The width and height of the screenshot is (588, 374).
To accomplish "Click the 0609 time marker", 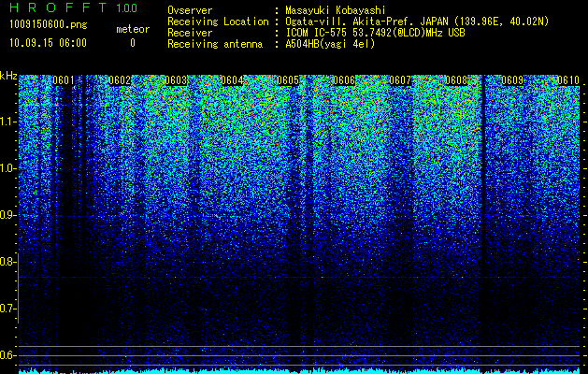I will point(512,80).
